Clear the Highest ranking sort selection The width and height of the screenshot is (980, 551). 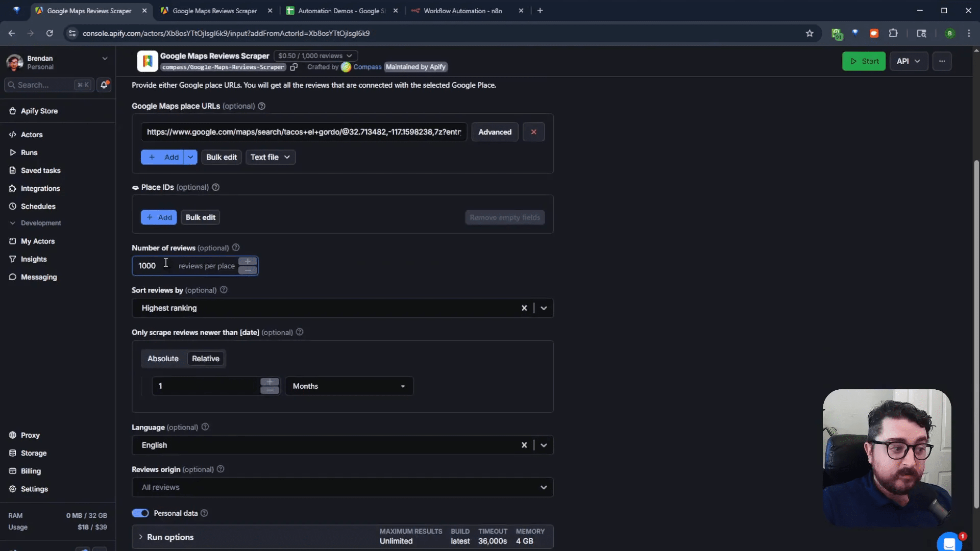[x=524, y=308]
